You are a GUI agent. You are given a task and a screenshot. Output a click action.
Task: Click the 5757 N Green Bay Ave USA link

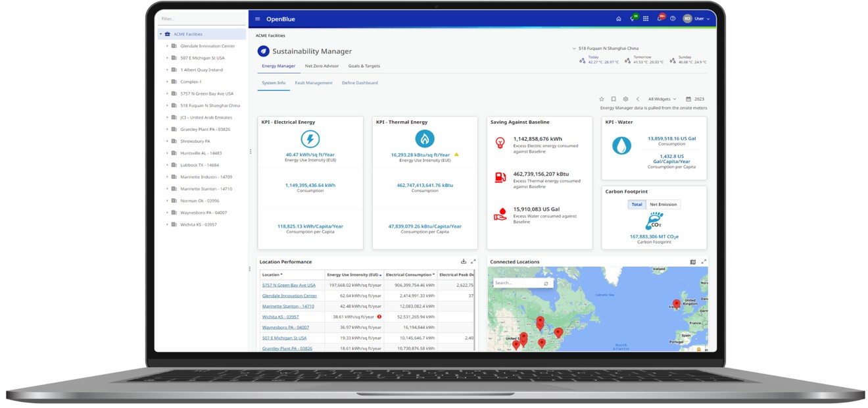289,286
